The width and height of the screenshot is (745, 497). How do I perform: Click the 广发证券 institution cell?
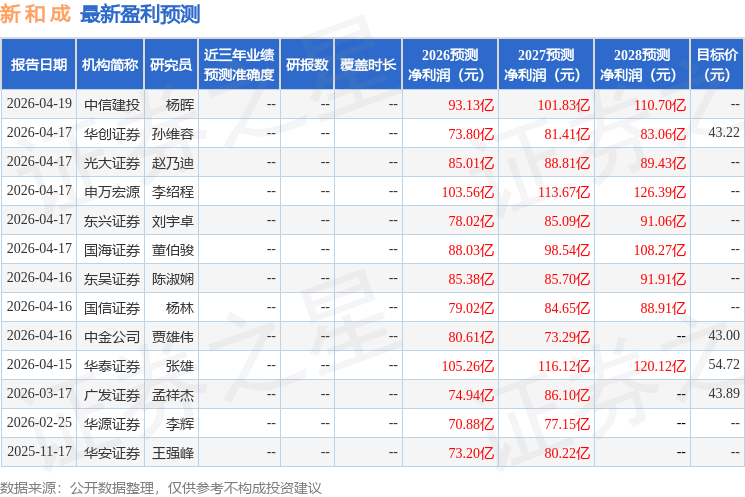click(112, 395)
